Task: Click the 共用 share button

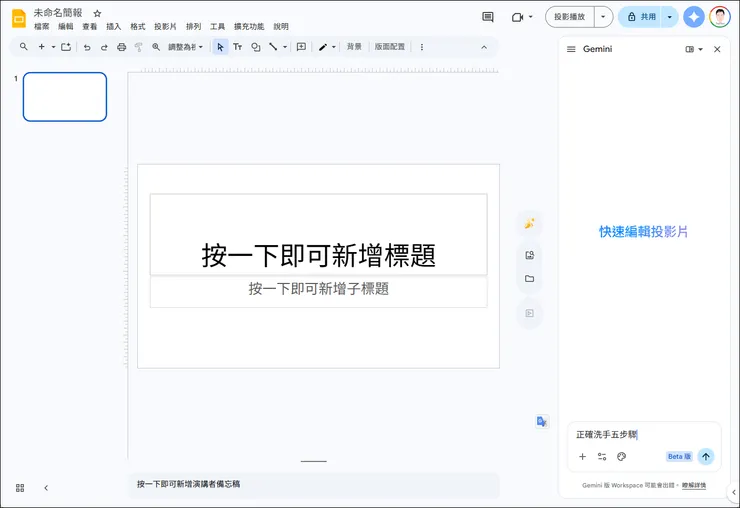Action: (x=640, y=17)
